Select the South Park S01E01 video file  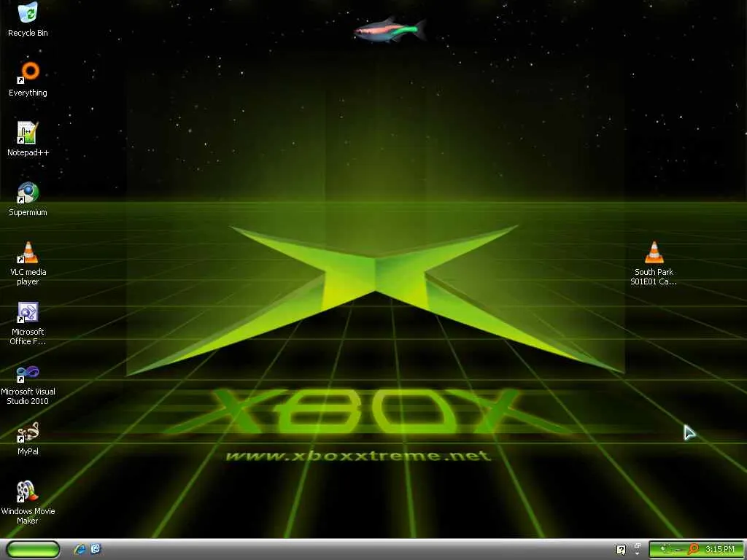(654, 263)
